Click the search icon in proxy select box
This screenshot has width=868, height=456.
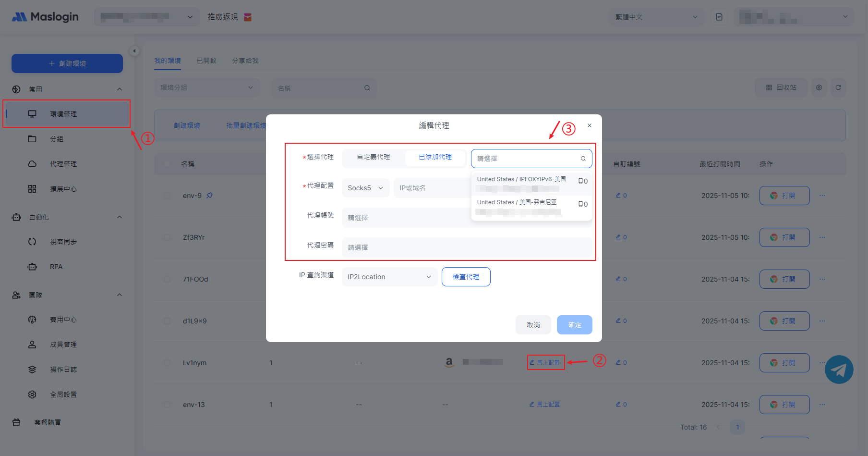[x=583, y=159]
